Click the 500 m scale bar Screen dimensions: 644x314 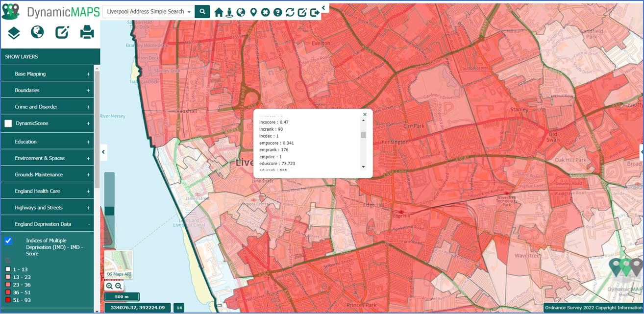tap(122, 297)
